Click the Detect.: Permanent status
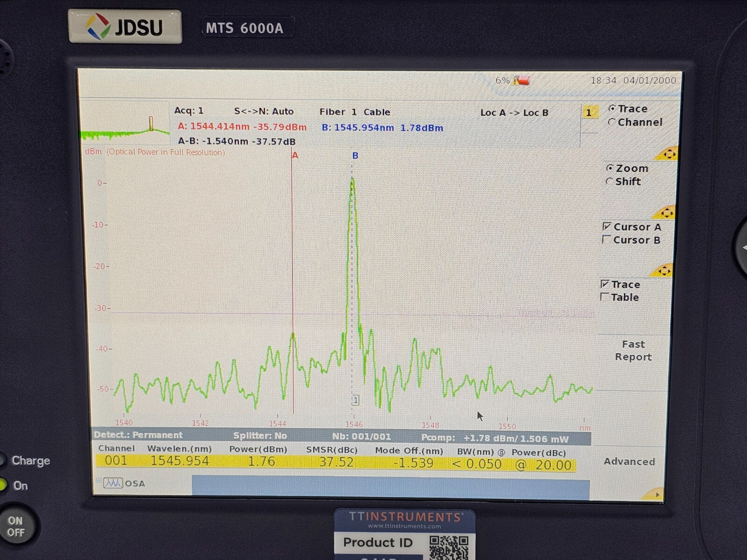The image size is (747, 560). [x=138, y=435]
